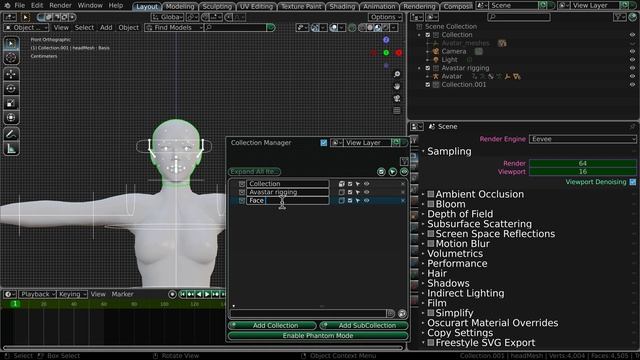Enable Motion Blur checkbox
Screen dimensions: 640x360
click(x=431, y=244)
